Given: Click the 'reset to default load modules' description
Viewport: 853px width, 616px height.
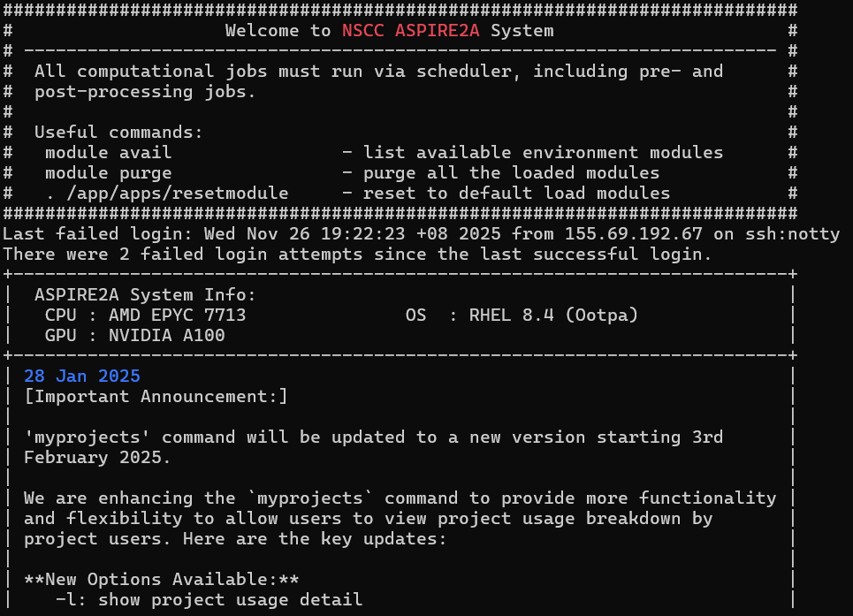Looking at the screenshot, I should pos(516,194).
